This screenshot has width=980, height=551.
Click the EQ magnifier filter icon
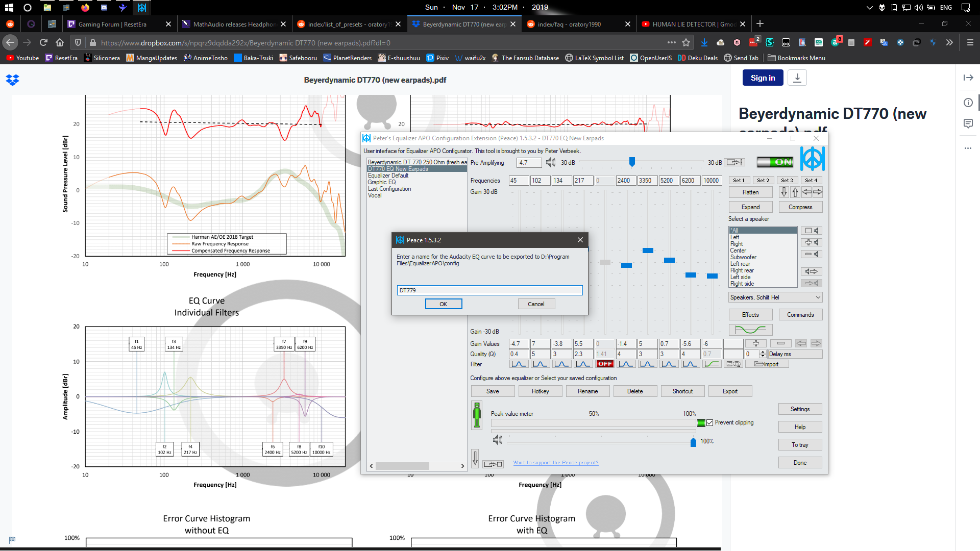pyautogui.click(x=733, y=364)
